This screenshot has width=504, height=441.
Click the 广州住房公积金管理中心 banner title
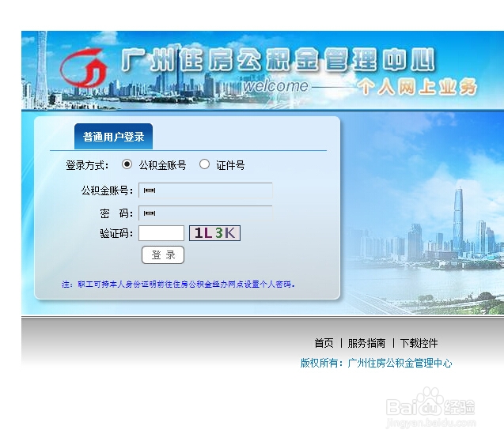[x=279, y=60]
